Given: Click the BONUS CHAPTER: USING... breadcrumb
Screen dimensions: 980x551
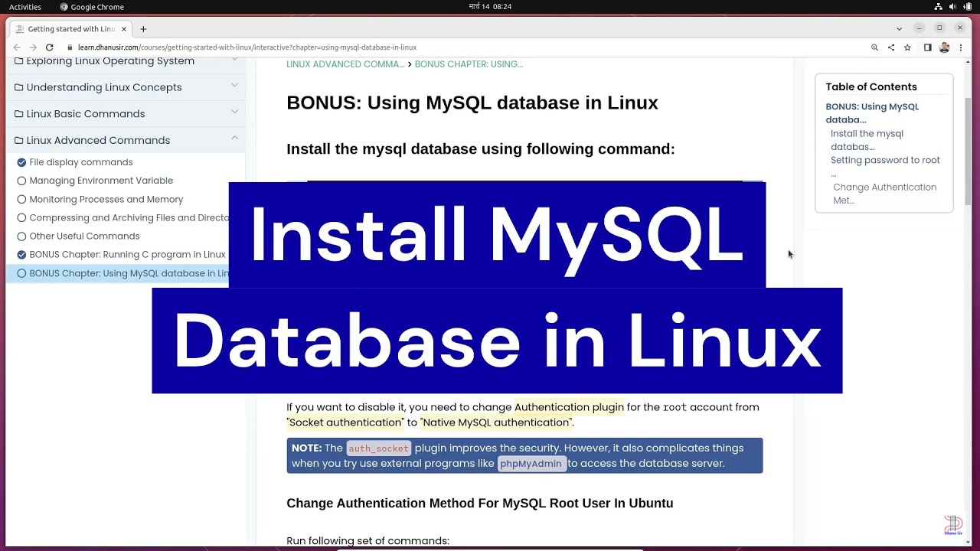Looking at the screenshot, I should click(469, 64).
